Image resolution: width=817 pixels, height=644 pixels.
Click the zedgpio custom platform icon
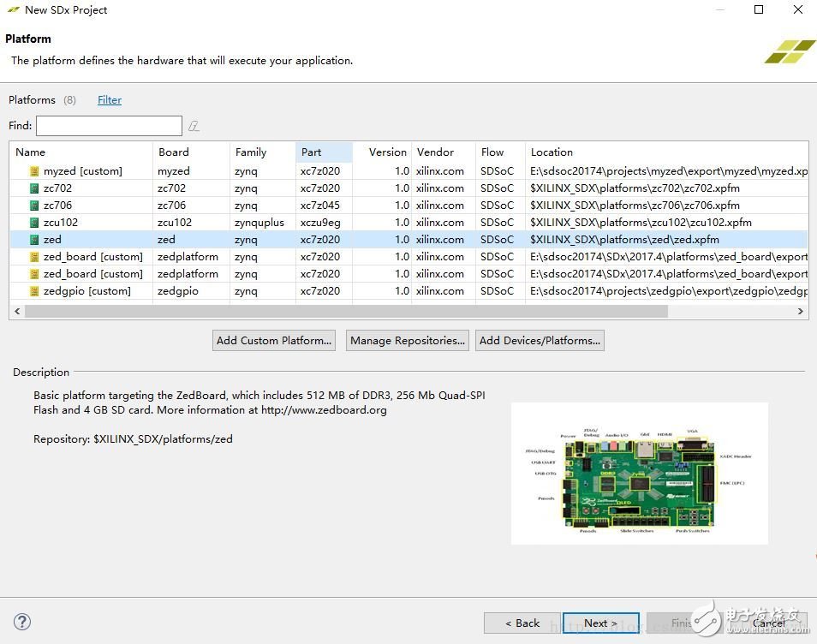coord(34,291)
